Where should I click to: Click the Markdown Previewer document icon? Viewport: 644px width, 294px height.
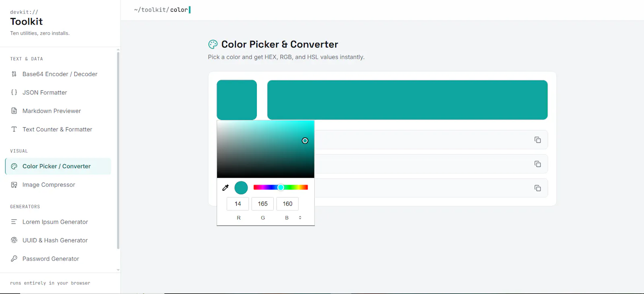pos(14,111)
